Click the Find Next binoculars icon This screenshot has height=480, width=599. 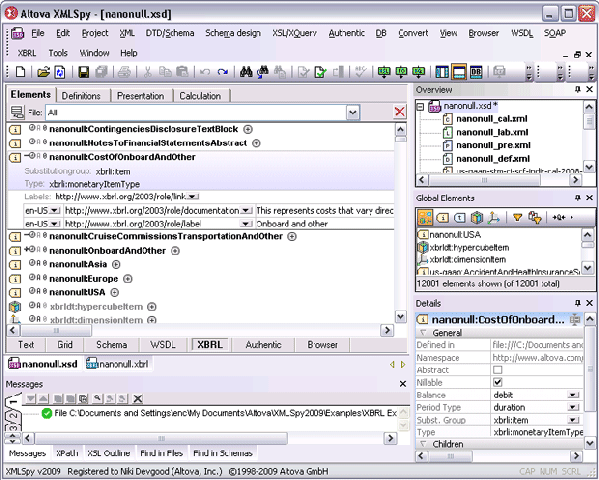pyautogui.click(x=262, y=72)
